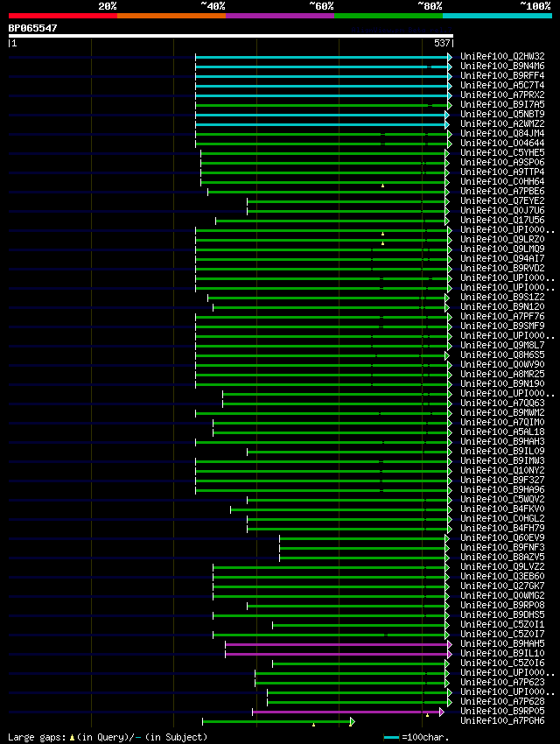Select the UniRef100_B9MWM2 label
Viewport: 560px width, 744px height.
pos(502,412)
